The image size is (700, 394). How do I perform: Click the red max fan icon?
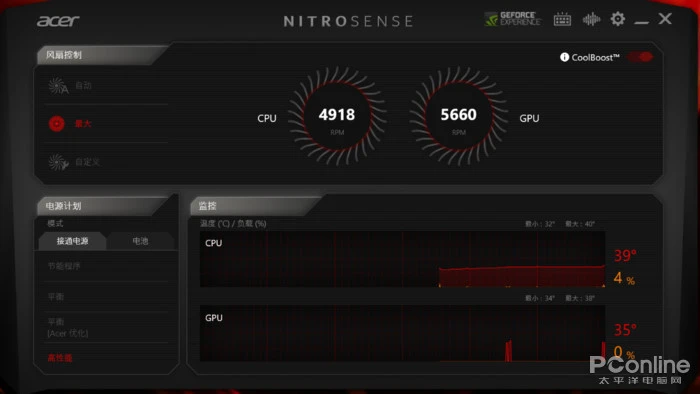(57, 124)
